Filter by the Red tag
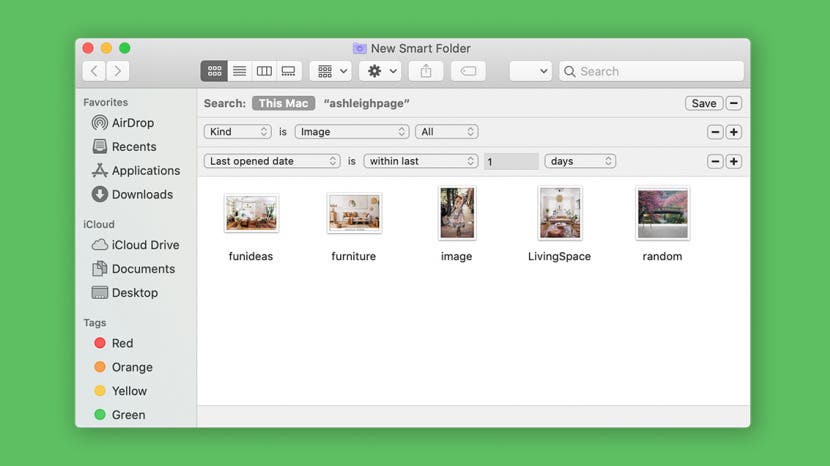 [114, 343]
